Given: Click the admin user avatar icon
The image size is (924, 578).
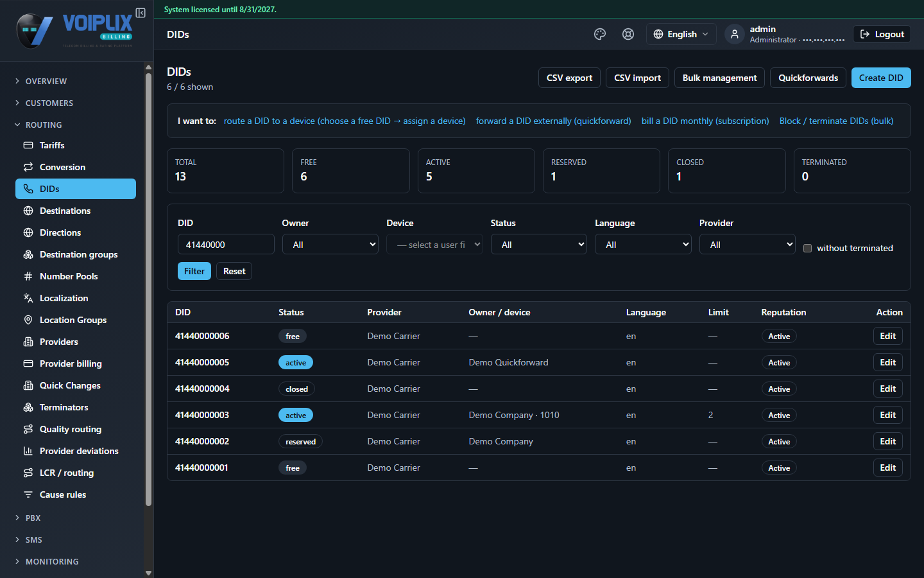Looking at the screenshot, I should click(735, 34).
